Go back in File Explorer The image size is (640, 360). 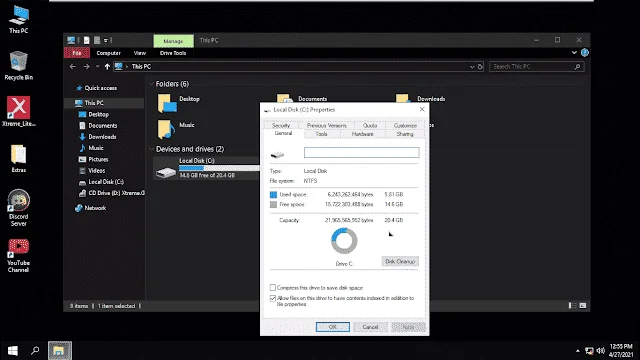click(x=73, y=67)
